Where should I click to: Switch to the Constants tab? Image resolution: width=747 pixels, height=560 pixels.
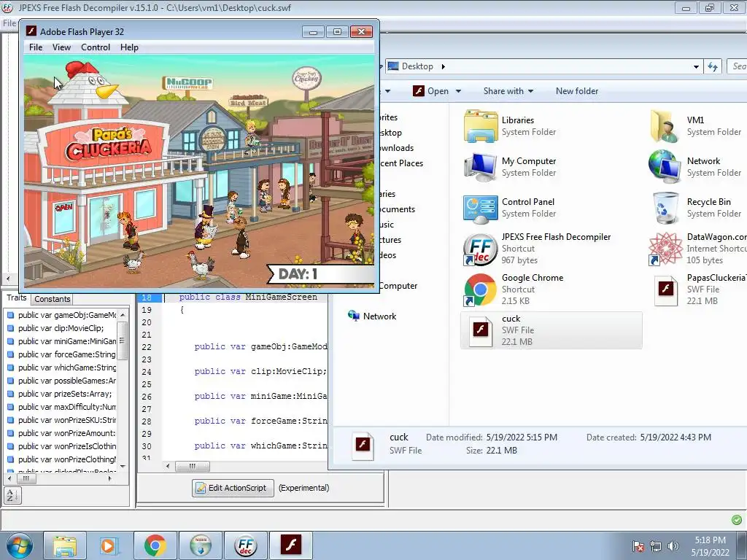[53, 299]
